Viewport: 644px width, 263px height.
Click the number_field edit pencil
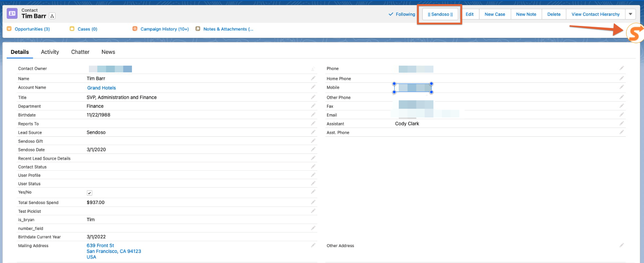tap(313, 228)
